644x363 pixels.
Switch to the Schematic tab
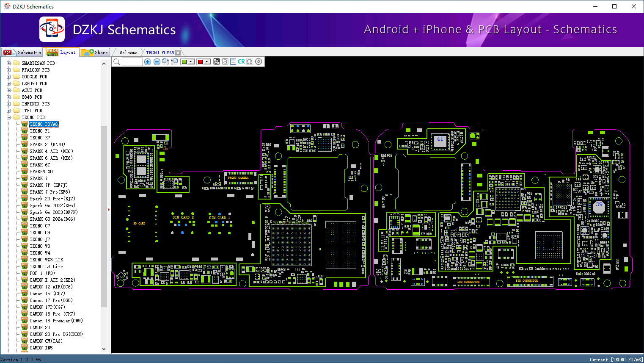coord(22,53)
